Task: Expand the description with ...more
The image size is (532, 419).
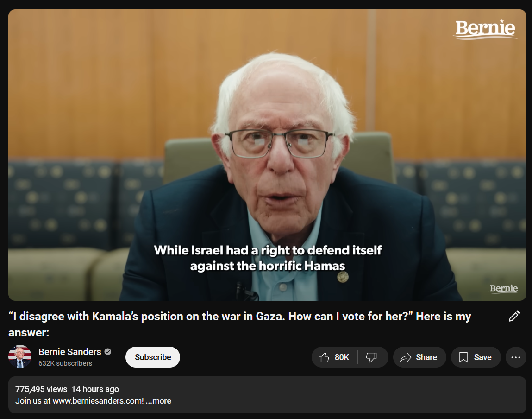Action: [x=158, y=400]
